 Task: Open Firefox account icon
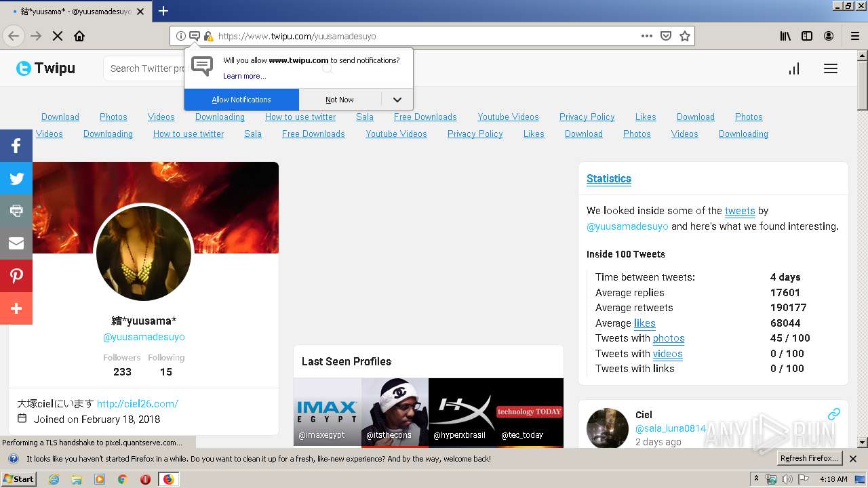829,36
